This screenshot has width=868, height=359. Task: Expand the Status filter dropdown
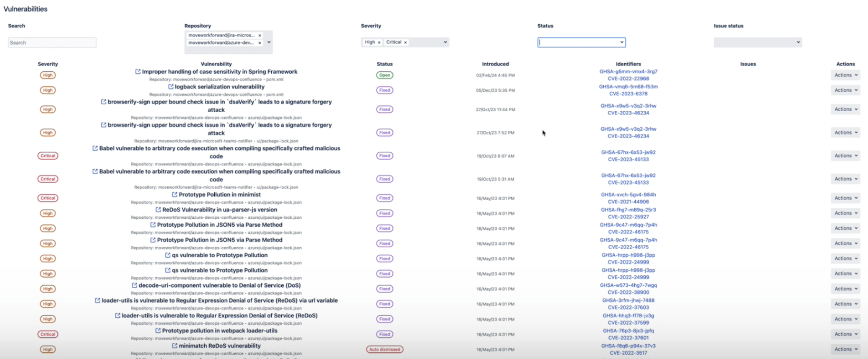pyautogui.click(x=621, y=42)
